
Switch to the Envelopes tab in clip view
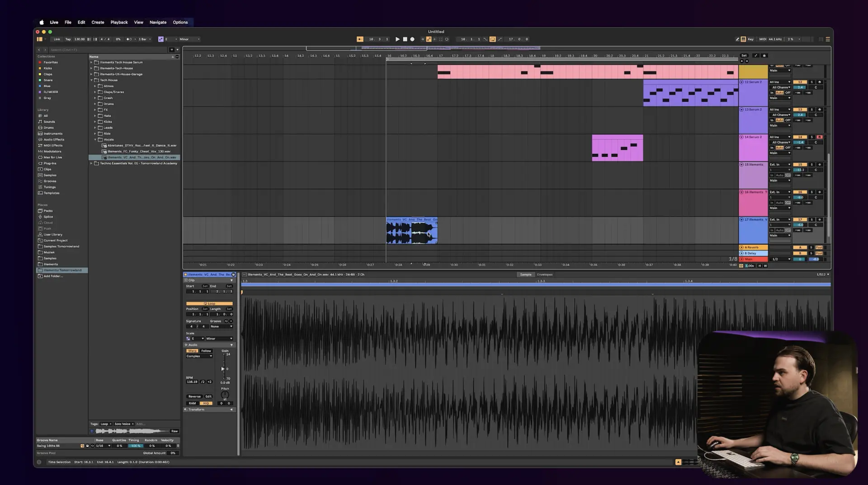tap(545, 275)
